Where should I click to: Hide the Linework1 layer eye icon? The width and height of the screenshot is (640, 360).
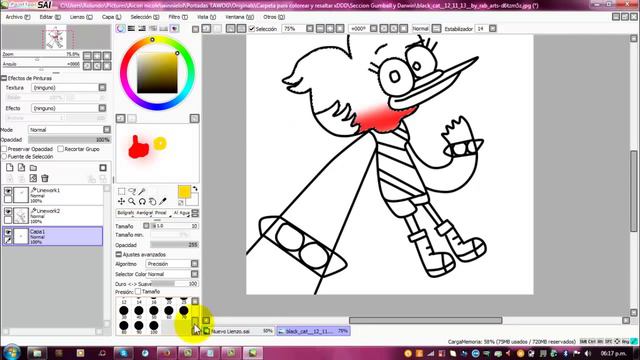[x=8, y=191]
